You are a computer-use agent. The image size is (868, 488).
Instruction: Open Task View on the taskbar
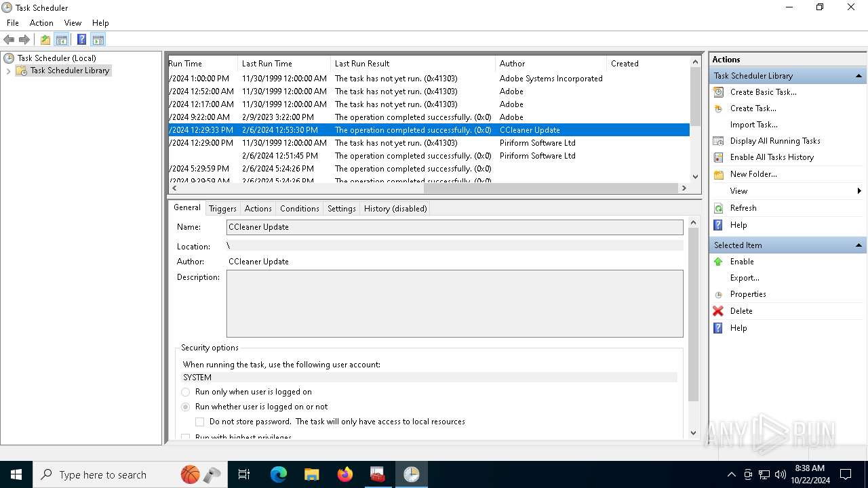pos(244,474)
